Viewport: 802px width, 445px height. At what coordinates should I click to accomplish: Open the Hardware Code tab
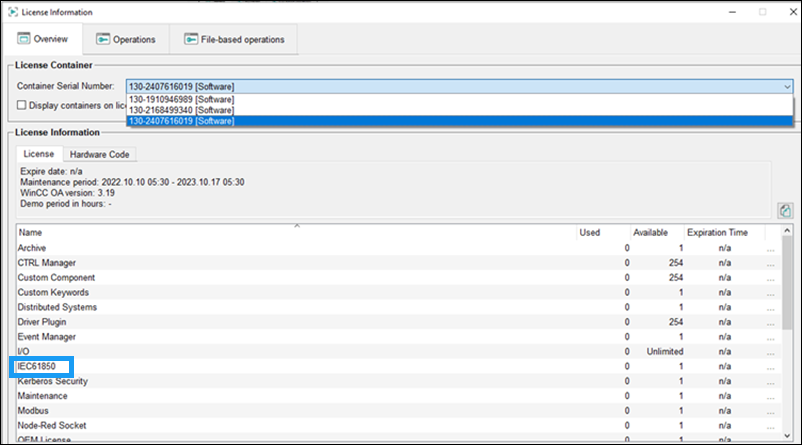pos(101,154)
